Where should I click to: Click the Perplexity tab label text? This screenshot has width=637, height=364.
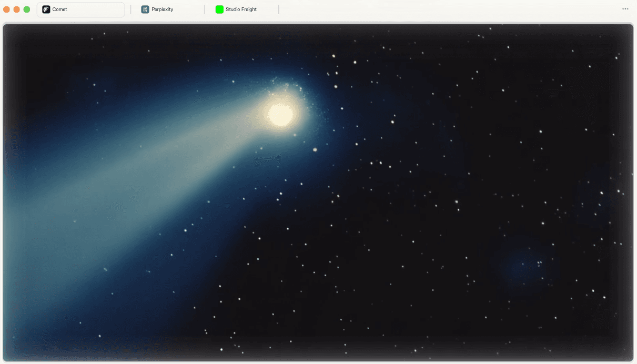coord(163,9)
